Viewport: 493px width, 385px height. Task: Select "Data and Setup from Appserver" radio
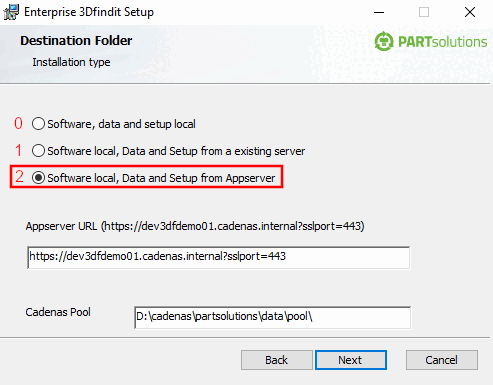coord(38,178)
